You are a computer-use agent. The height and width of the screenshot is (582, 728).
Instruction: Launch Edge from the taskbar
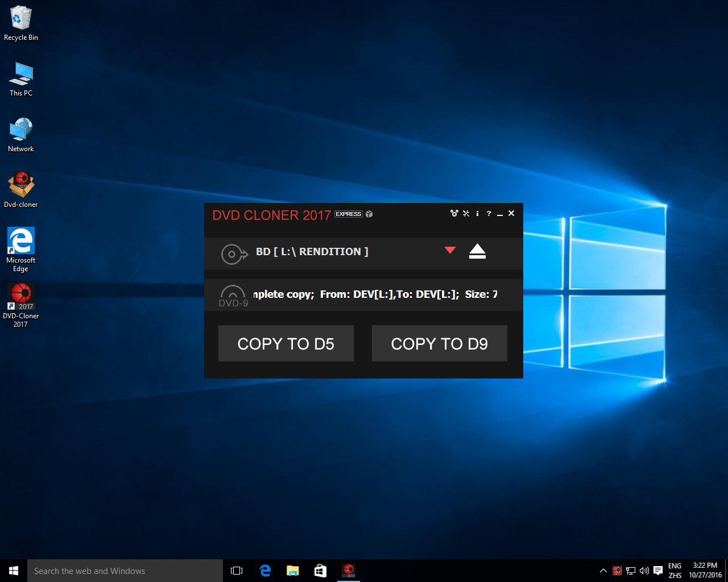point(265,571)
